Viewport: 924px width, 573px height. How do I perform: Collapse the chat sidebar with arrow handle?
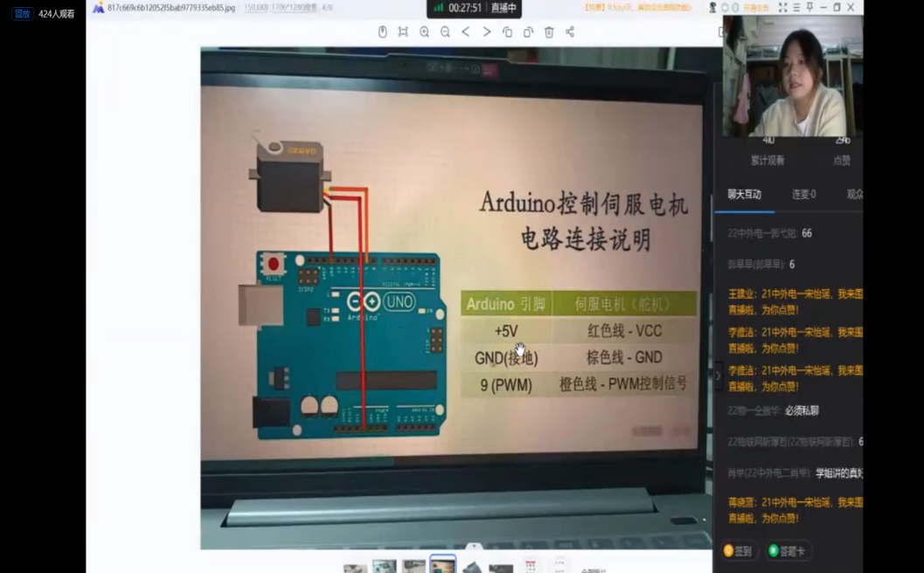coord(718,375)
